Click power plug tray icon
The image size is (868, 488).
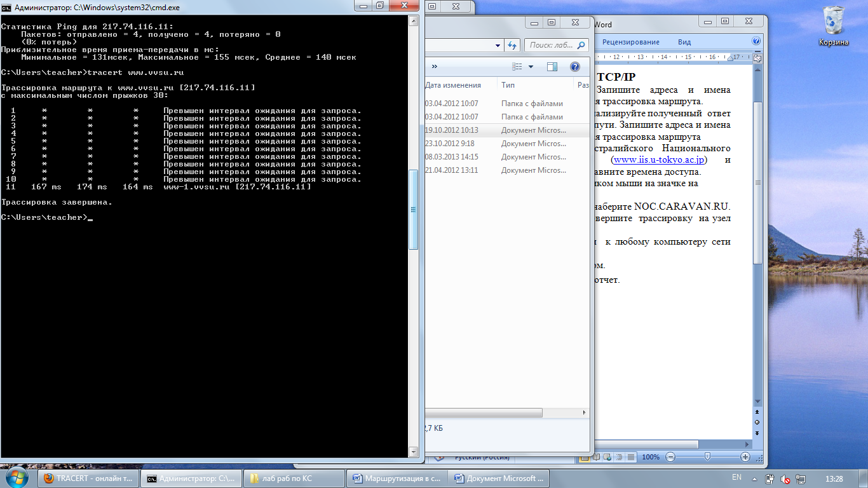click(x=770, y=478)
